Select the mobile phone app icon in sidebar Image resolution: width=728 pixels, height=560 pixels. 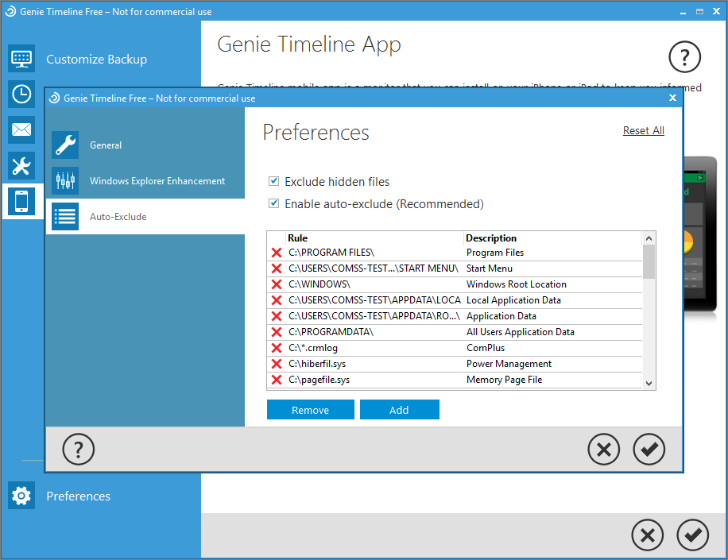pyautogui.click(x=21, y=201)
